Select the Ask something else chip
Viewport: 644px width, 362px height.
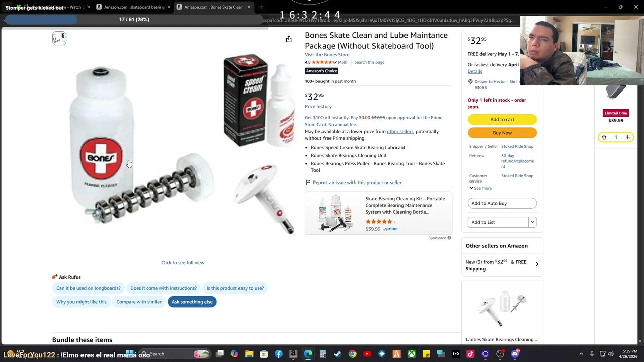(192, 302)
